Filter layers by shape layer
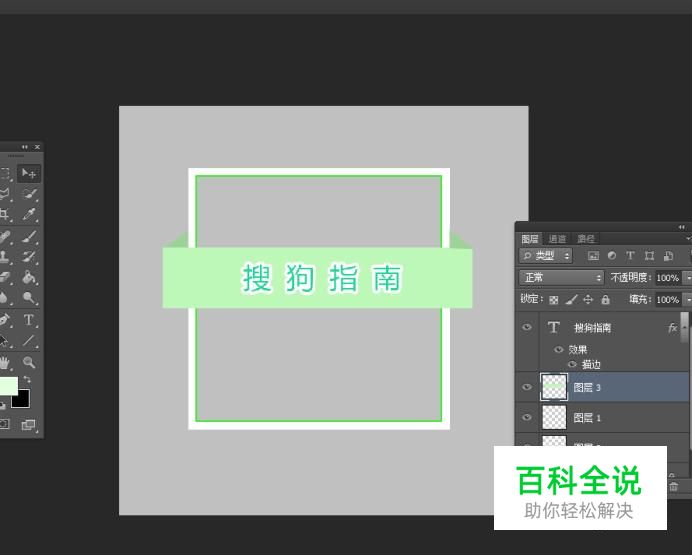Viewport: 692px width, 555px height. (x=649, y=255)
